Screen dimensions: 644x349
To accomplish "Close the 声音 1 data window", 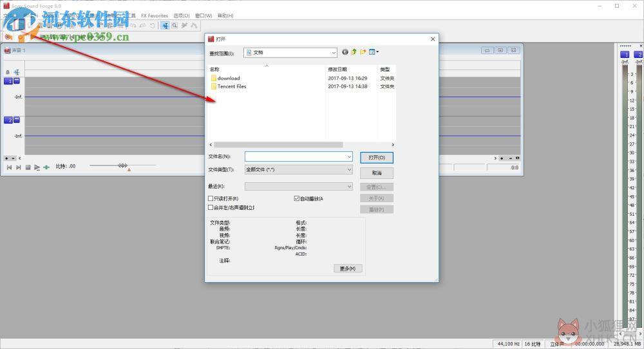I will click(513, 50).
